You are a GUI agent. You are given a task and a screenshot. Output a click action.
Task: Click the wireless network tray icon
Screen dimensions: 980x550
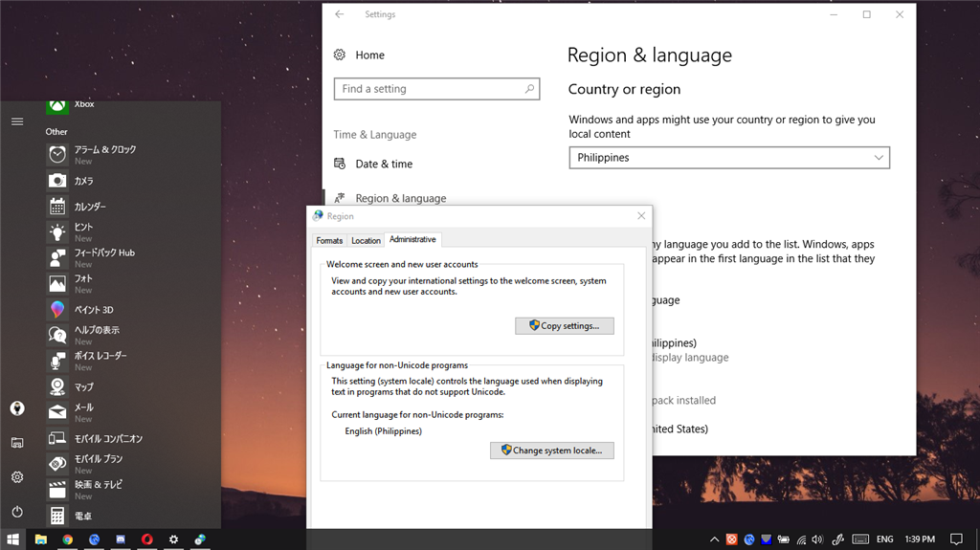coord(801,539)
